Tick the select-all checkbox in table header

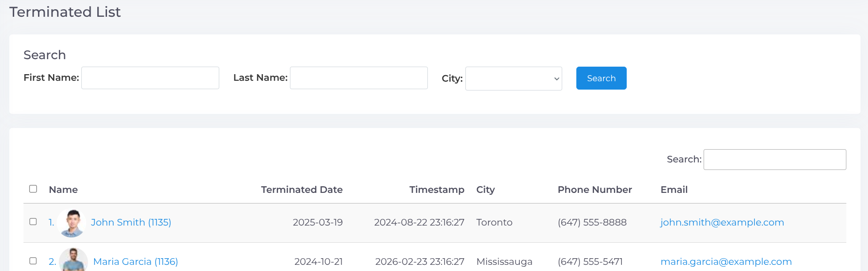[x=33, y=189]
